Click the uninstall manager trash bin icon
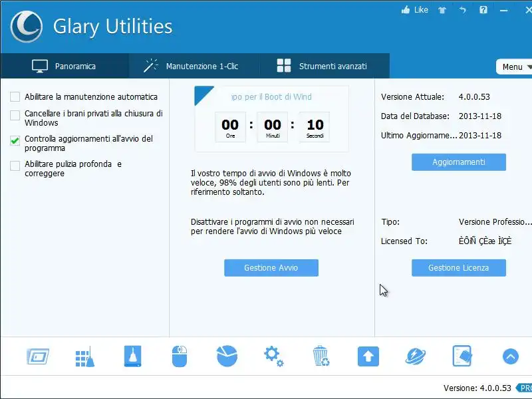 click(321, 356)
